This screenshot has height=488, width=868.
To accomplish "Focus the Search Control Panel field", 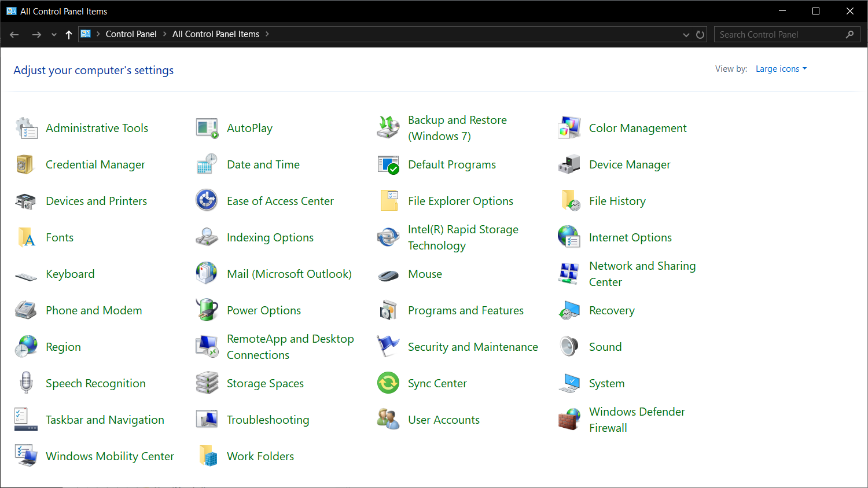I will (787, 35).
